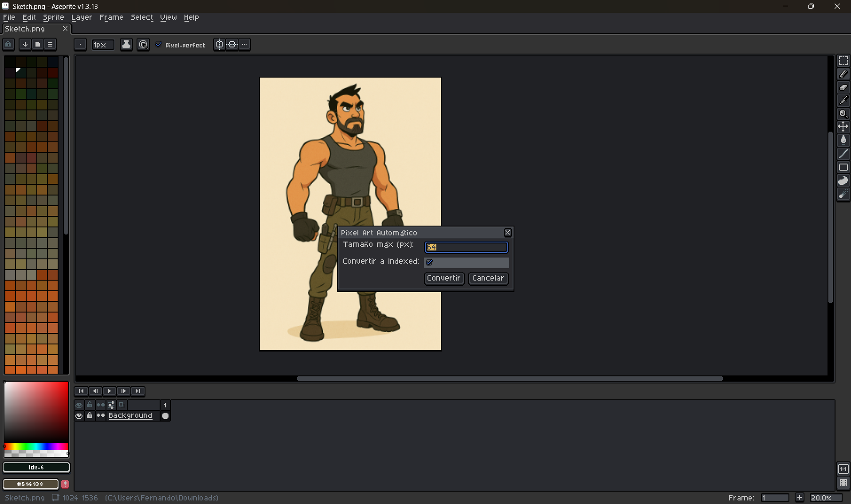Click the brush type dot button
Screen dimensions: 851x504
80,44
